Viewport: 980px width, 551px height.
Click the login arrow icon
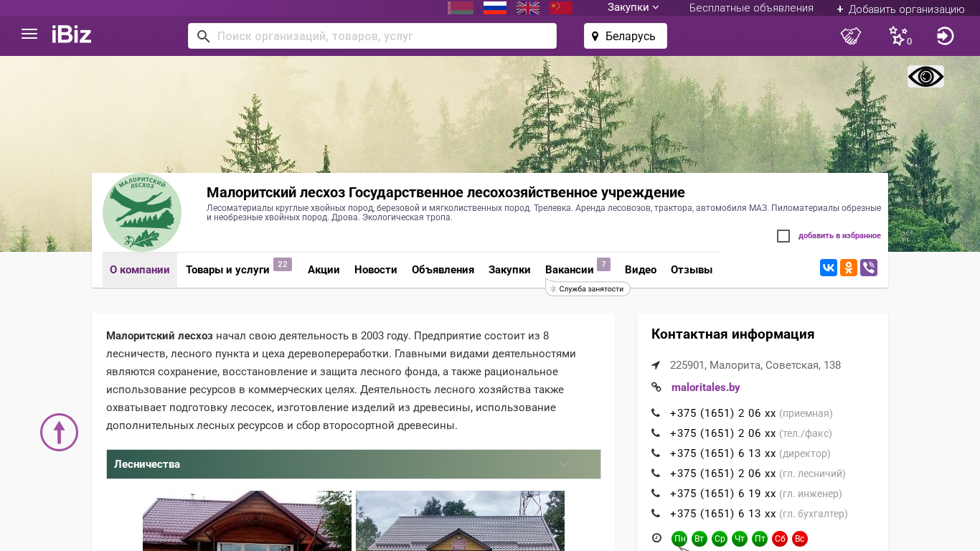pos(946,36)
